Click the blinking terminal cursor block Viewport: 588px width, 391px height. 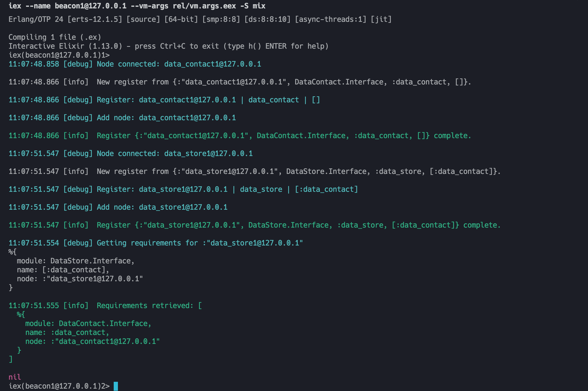coord(116,386)
